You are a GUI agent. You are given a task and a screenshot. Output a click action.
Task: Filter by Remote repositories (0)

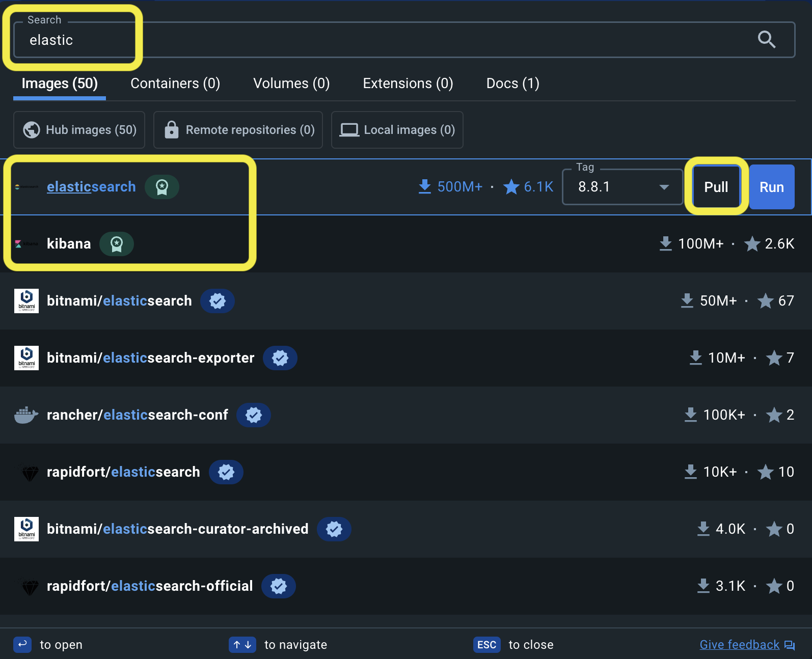click(x=238, y=130)
